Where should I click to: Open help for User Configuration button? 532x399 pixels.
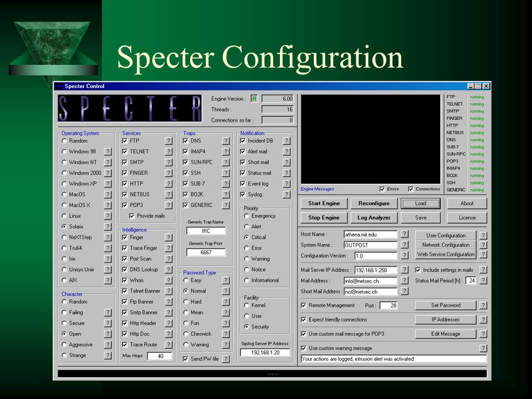pos(483,236)
